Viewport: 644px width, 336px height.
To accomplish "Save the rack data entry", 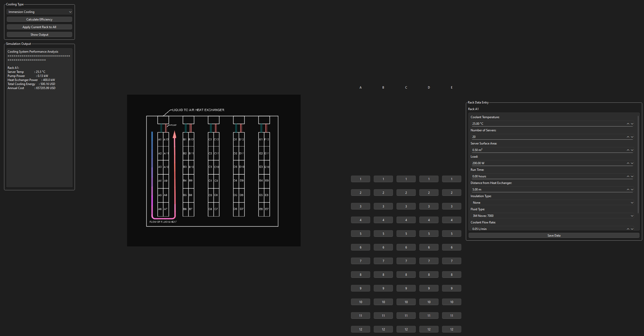I will coord(554,236).
